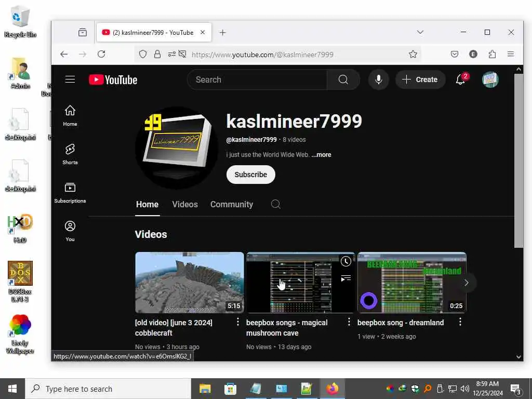Click the site permissions icon in address bar
Screen dimensions: 532x399
tap(171, 54)
